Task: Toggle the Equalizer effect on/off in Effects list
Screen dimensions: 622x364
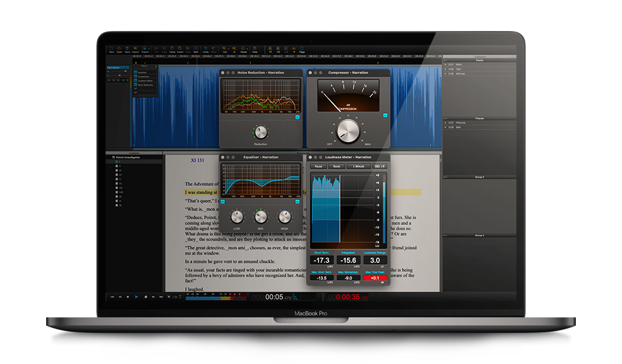Action: pos(135,72)
